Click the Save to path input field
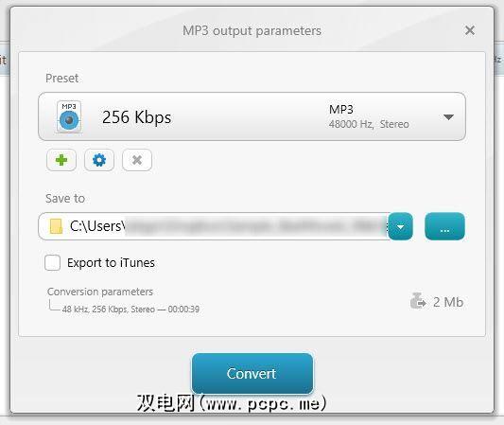The height and width of the screenshot is (425, 504). coord(214,226)
